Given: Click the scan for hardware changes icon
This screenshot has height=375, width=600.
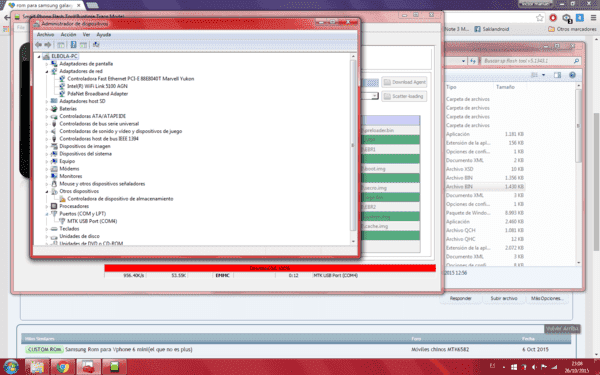Looking at the screenshot, I should pos(96,45).
